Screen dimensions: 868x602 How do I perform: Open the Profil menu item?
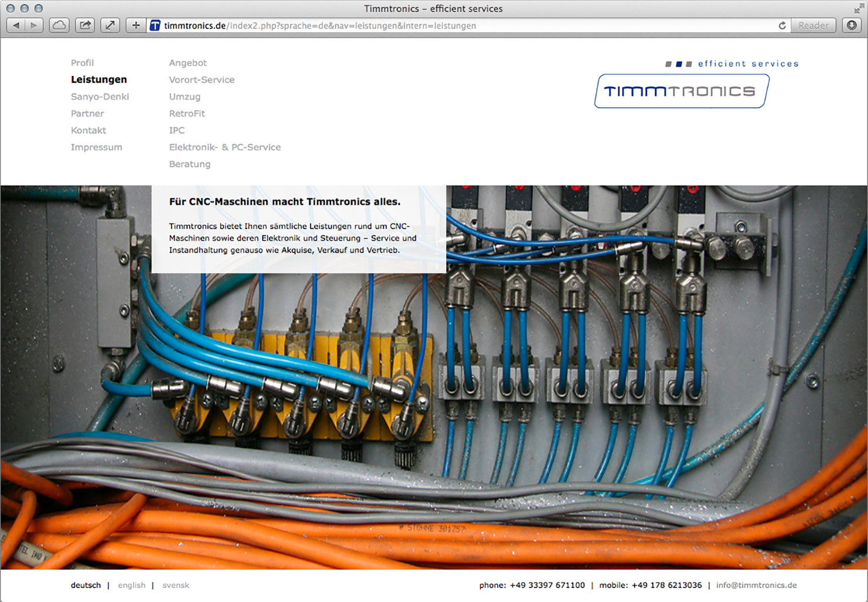tap(82, 63)
